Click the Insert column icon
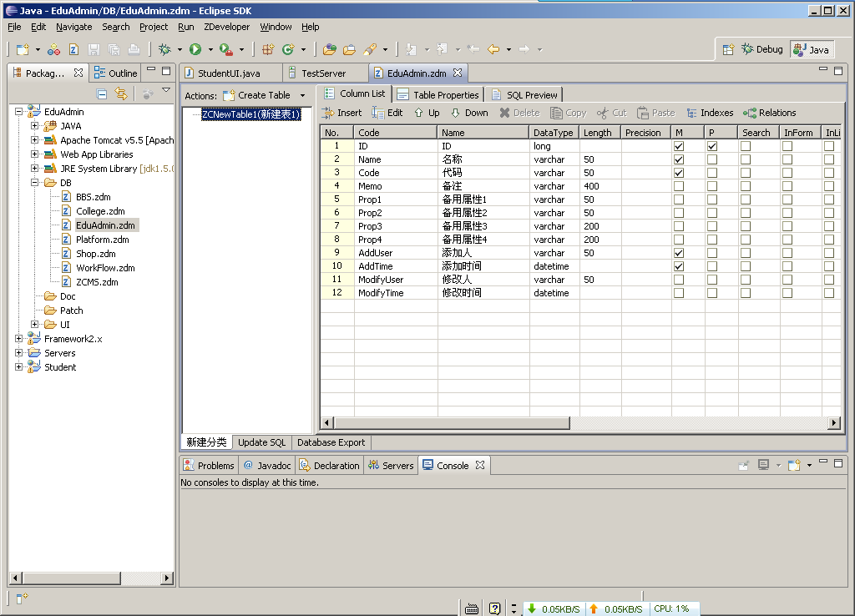The width and height of the screenshot is (855, 616). pyautogui.click(x=329, y=113)
